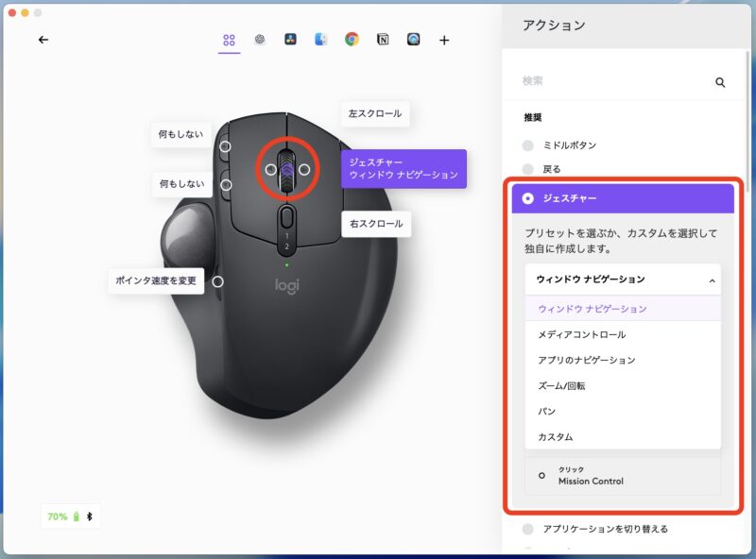This screenshot has width=756, height=559.
Task: Choose メディアコントロール from the preset list
Action: (582, 334)
